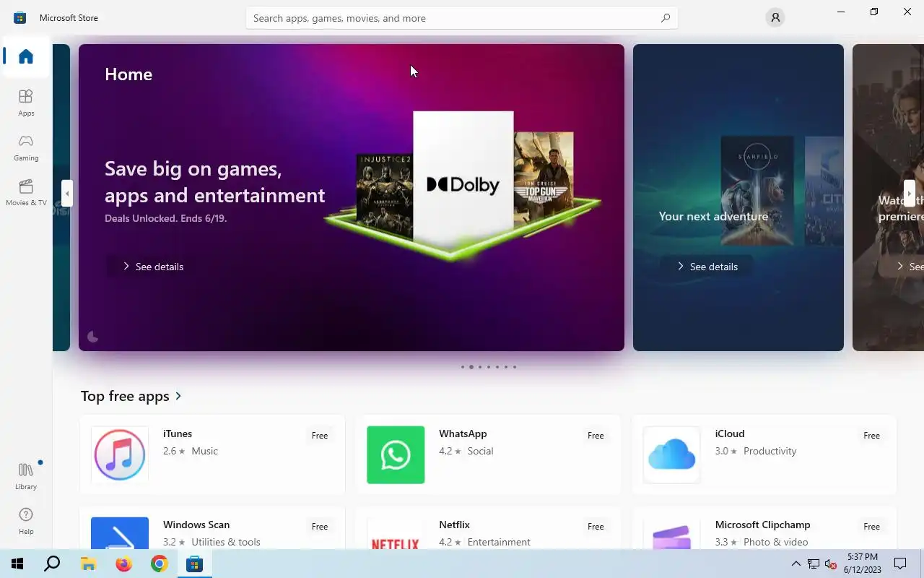Open taskbar search
The width and height of the screenshot is (924, 578).
point(52,564)
